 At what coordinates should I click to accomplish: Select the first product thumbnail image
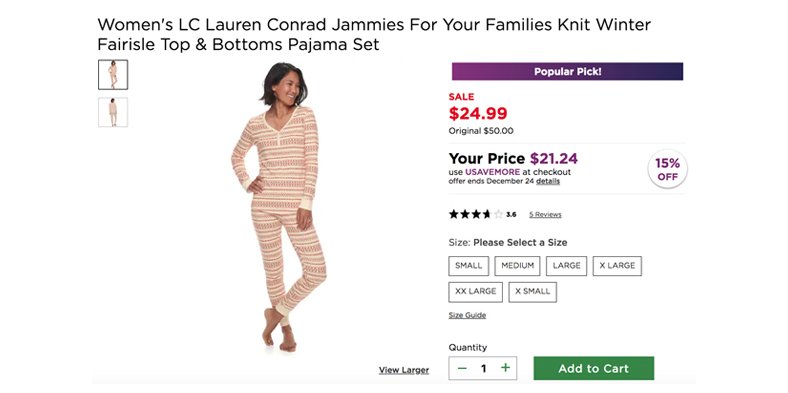(113, 74)
